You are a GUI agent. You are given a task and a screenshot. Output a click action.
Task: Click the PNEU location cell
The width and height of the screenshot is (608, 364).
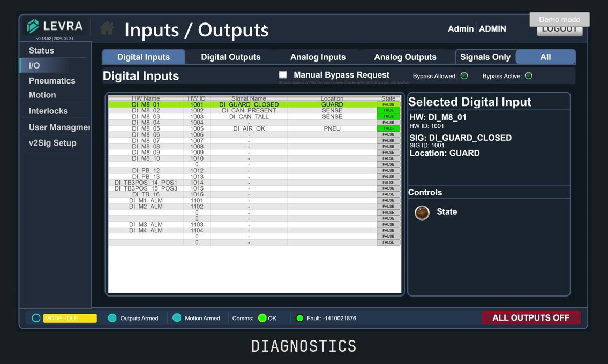332,128
